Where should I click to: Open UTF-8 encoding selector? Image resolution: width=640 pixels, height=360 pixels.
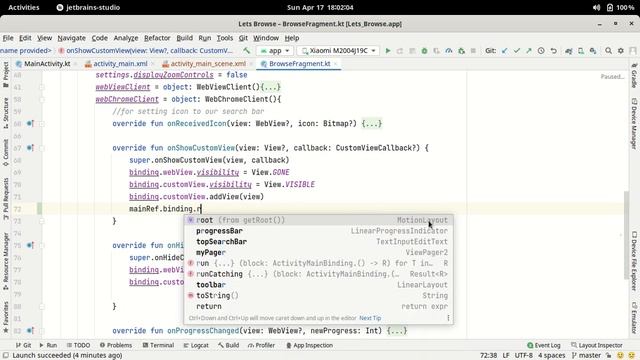(524, 356)
